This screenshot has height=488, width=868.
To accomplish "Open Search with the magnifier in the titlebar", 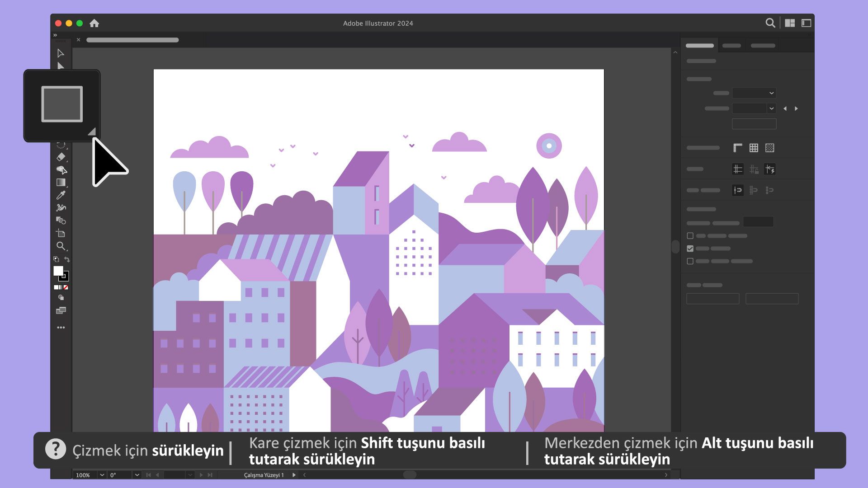I will [x=770, y=22].
